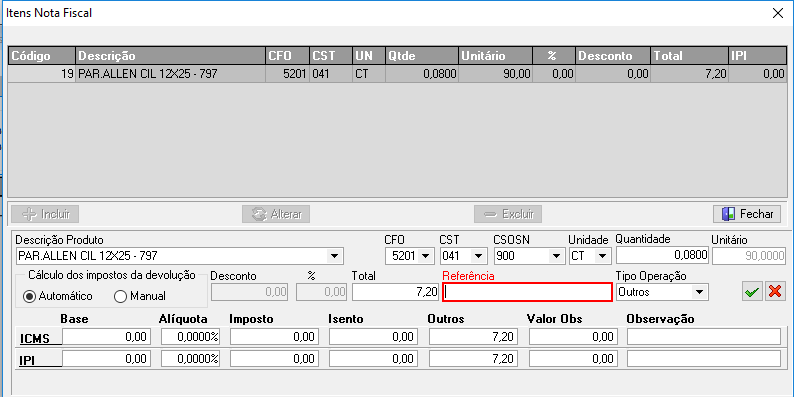This screenshot has height=397, width=794.
Task: Click the Quantidade field showing 0,0800
Action: (662, 256)
